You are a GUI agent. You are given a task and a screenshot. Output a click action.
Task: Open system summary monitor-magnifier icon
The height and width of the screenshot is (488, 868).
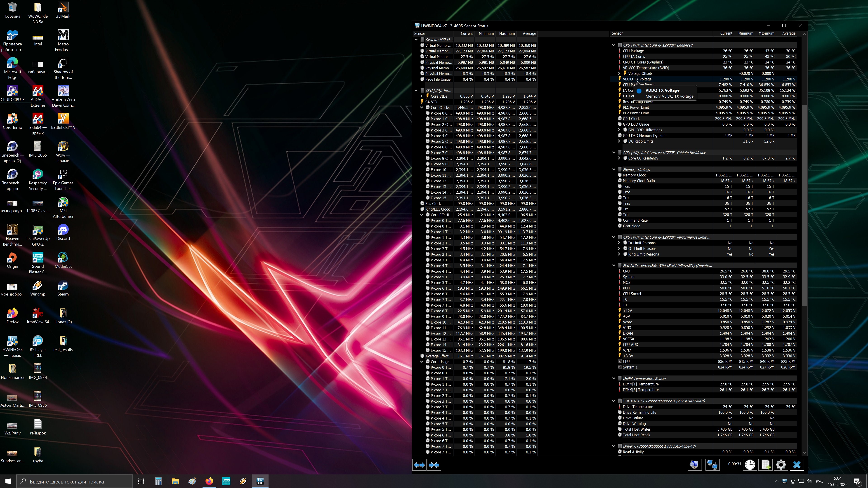[694, 465]
